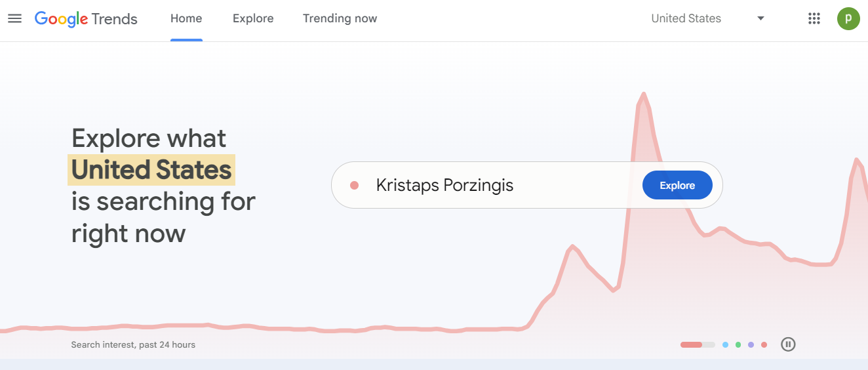This screenshot has height=370, width=868.
Task: Select the last red carousel dot
Action: 764,344
